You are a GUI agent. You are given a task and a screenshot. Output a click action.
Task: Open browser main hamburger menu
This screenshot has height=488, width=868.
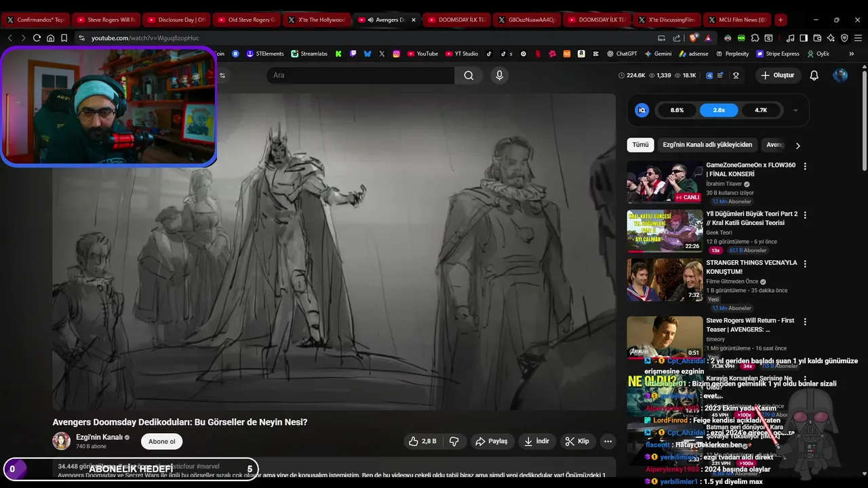tap(859, 38)
